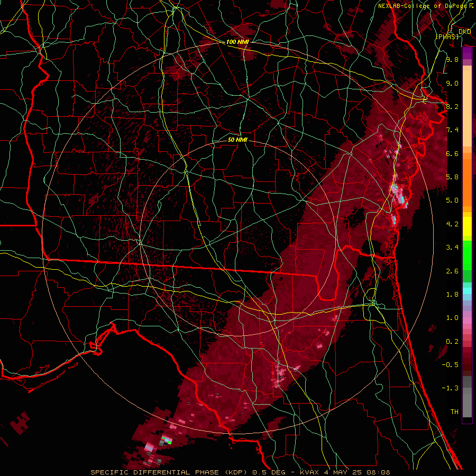Click the 50 NMI range ring label
The height and width of the screenshot is (476, 476).
[237, 140]
